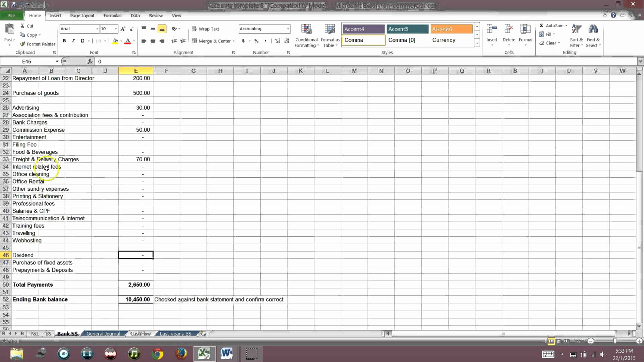Switch to the Formulas ribbon tab
This screenshot has width=644, height=362.
coord(112,15)
